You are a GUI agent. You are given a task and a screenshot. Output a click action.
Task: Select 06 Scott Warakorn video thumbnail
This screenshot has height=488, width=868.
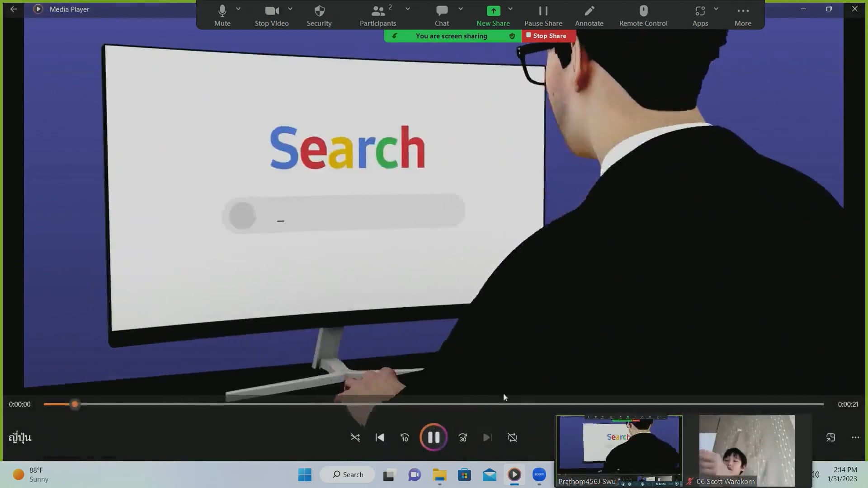[747, 451]
